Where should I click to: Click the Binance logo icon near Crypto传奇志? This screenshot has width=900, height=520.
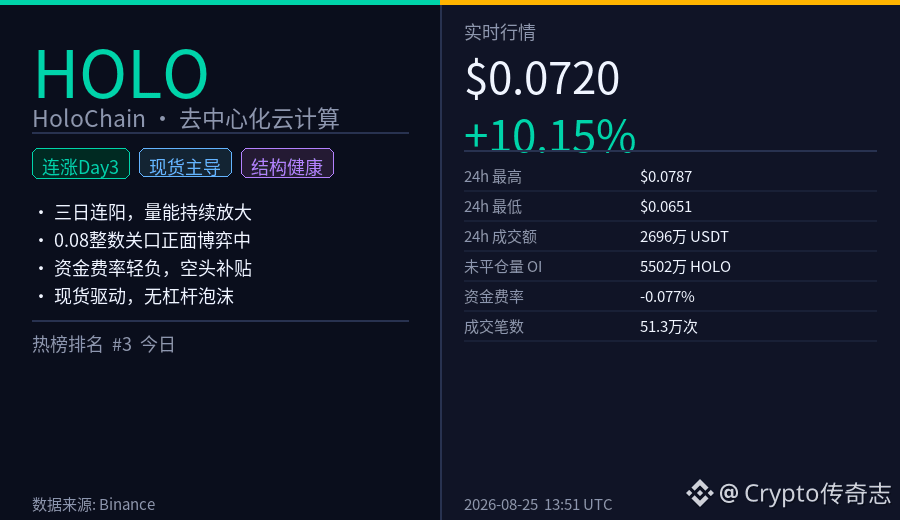[699, 493]
